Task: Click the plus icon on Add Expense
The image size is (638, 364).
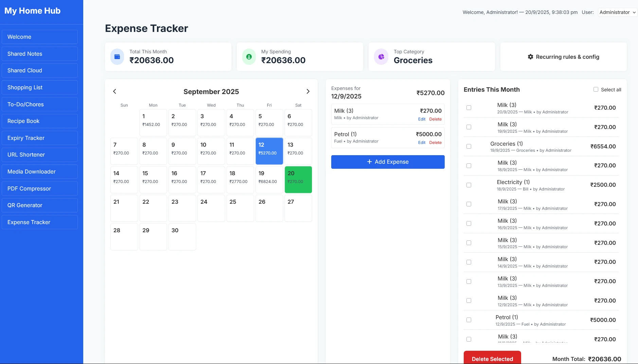Action: pos(369,162)
